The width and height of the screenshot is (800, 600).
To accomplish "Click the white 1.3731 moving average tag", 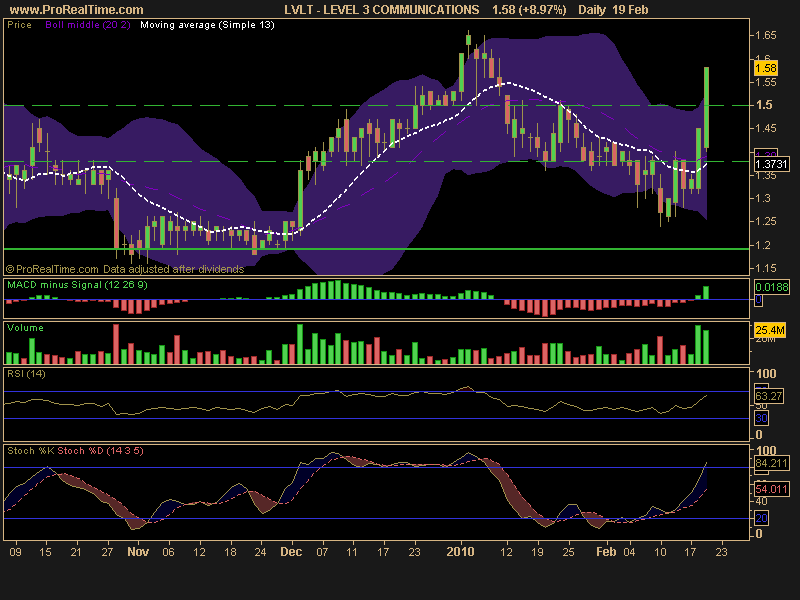I will click(771, 164).
